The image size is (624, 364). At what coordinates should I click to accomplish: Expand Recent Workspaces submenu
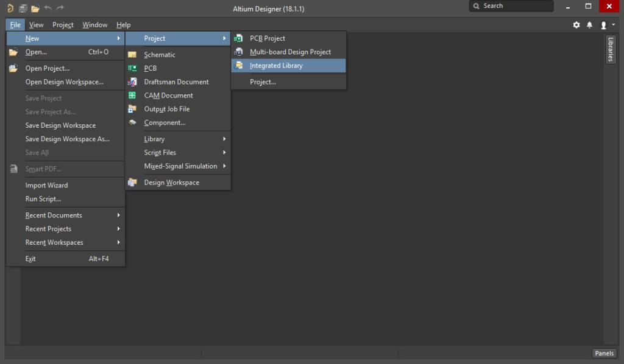tap(66, 242)
